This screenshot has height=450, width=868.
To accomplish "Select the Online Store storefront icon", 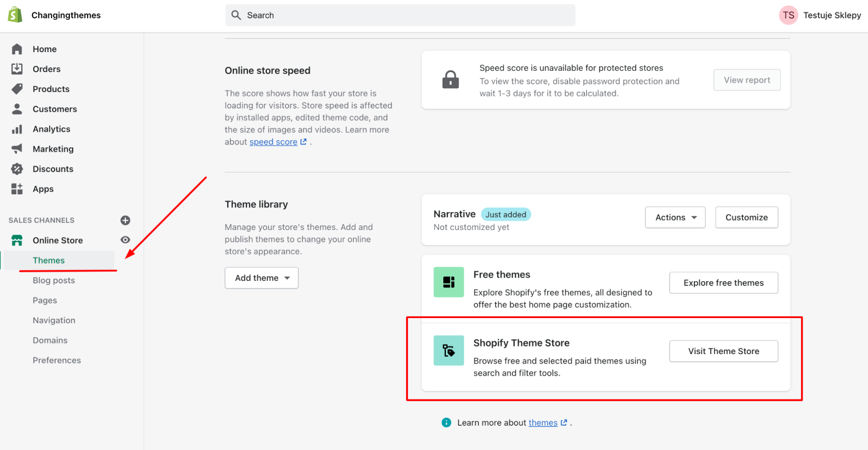I will pyautogui.click(x=17, y=240).
